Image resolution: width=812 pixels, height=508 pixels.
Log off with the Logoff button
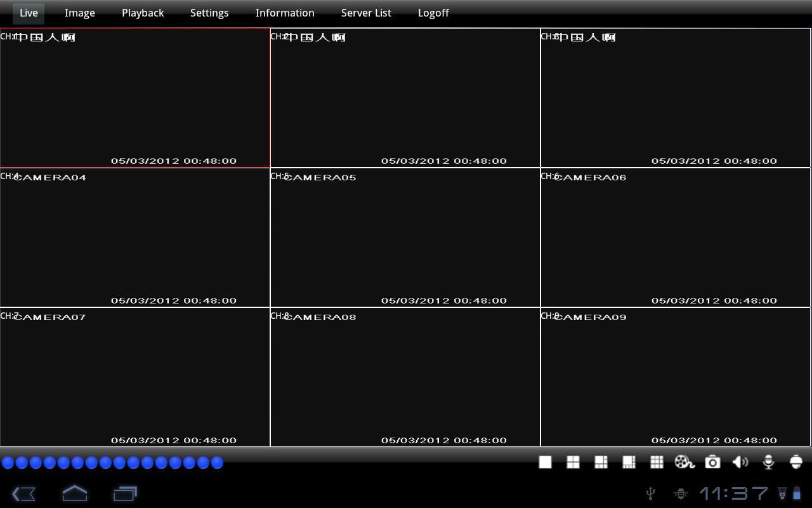(433, 13)
